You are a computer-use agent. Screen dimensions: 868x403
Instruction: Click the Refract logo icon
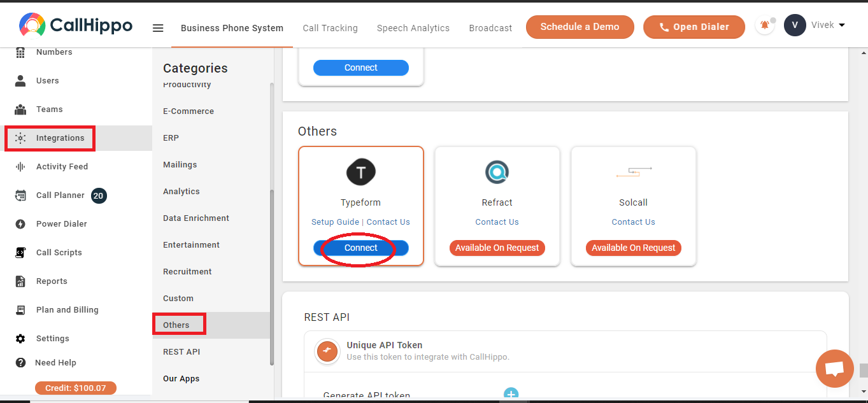point(497,172)
